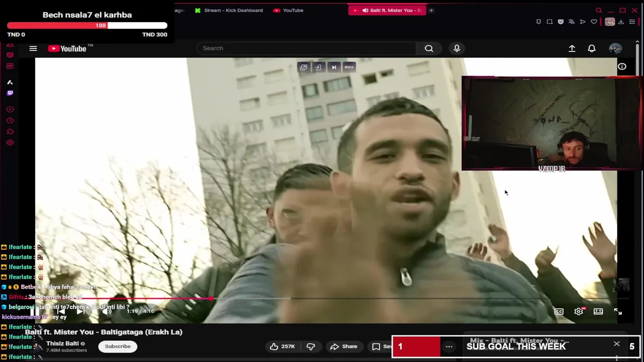Open the browser shield ad blocker icon
This screenshot has height=362, width=644.
pos(560,22)
